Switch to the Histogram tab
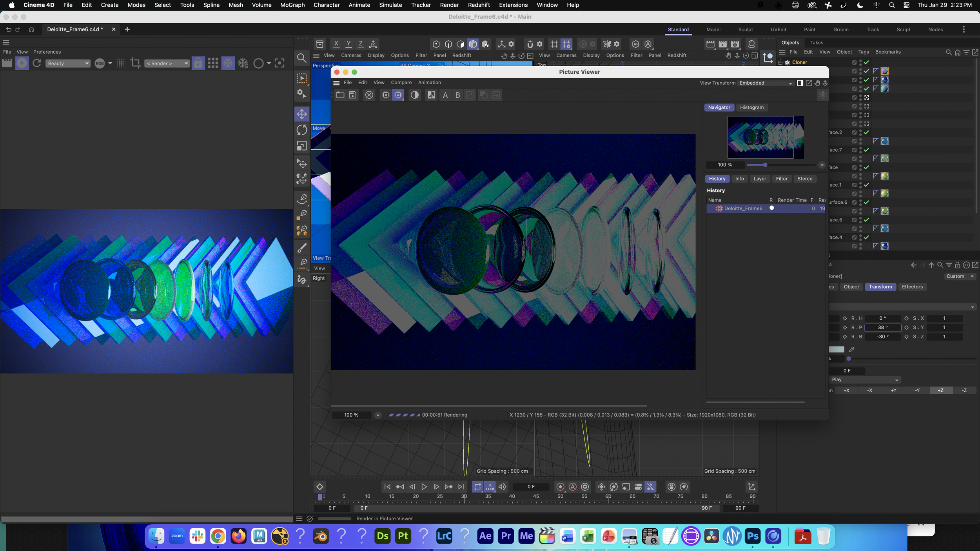980x551 pixels. tap(751, 107)
